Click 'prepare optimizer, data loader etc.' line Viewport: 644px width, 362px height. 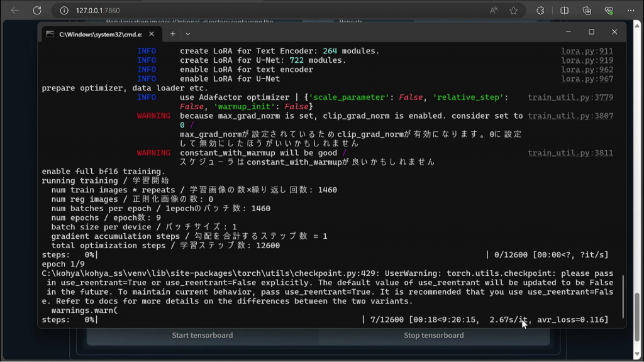125,88
